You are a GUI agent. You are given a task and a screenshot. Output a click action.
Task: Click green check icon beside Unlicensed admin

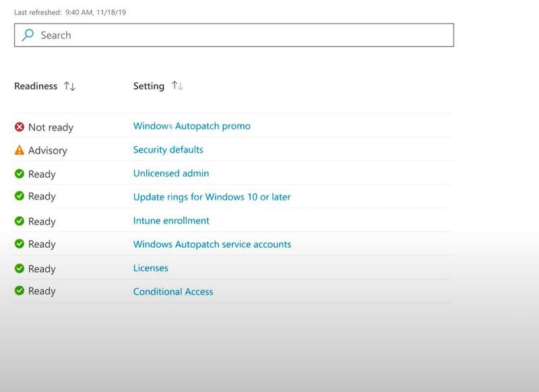click(20, 174)
